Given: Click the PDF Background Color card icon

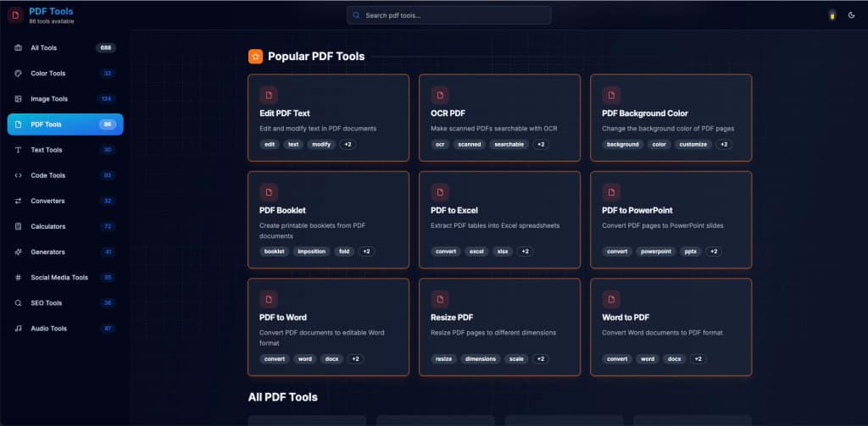Looking at the screenshot, I should click(x=611, y=95).
